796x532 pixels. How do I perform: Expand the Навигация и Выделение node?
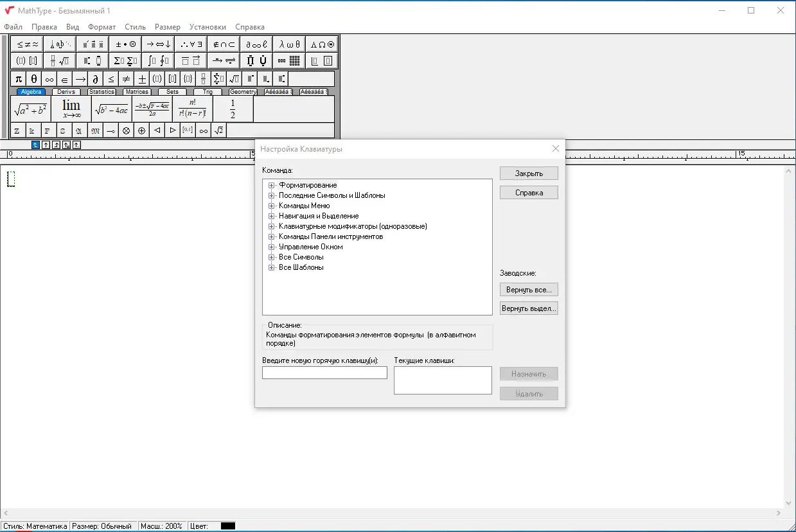[272, 216]
